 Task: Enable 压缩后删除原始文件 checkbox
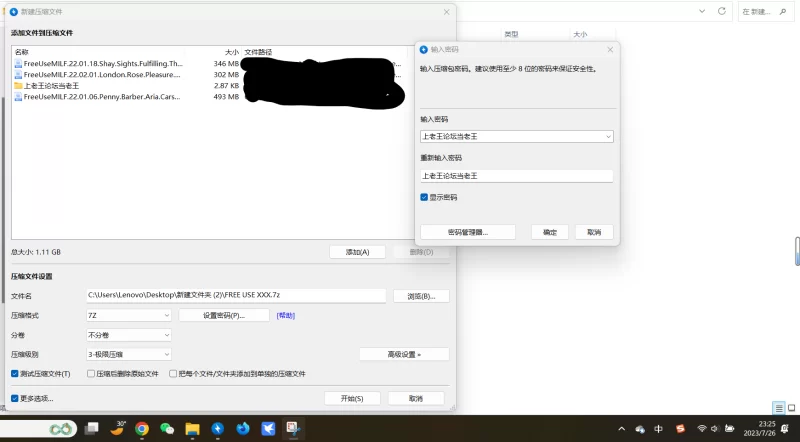[x=91, y=374]
